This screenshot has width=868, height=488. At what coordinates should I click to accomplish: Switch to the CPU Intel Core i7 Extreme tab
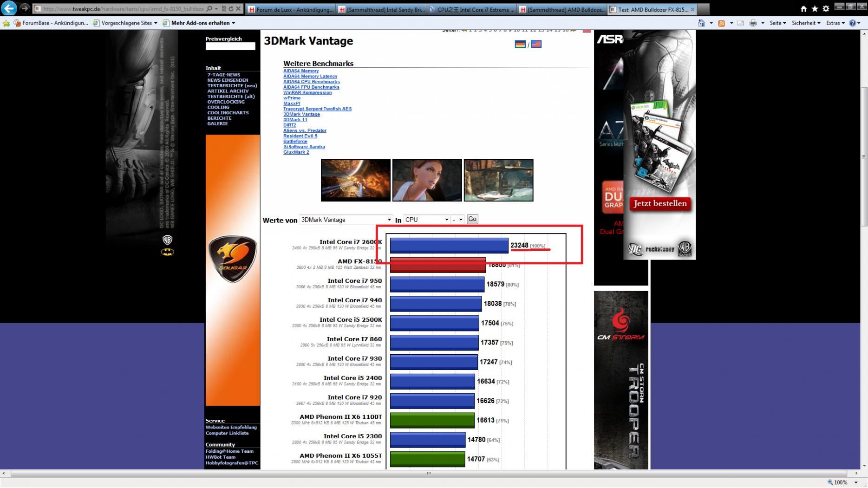coord(472,9)
